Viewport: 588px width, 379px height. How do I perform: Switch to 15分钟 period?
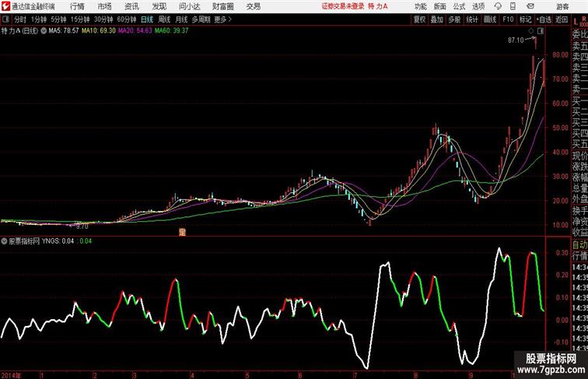point(80,19)
